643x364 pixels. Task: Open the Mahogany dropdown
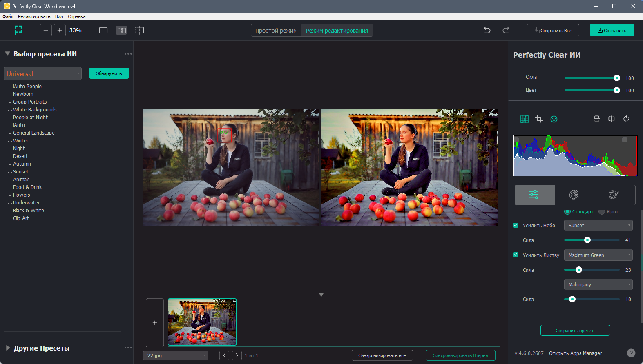click(x=598, y=284)
